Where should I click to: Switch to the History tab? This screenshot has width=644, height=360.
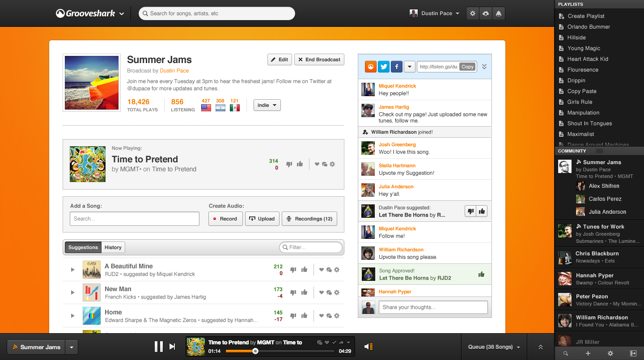click(x=113, y=247)
